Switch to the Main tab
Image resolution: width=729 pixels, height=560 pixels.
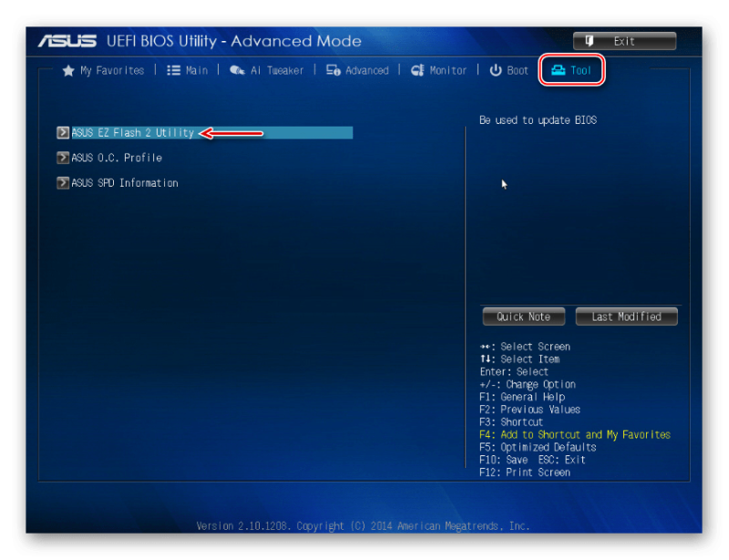pyautogui.click(x=188, y=71)
